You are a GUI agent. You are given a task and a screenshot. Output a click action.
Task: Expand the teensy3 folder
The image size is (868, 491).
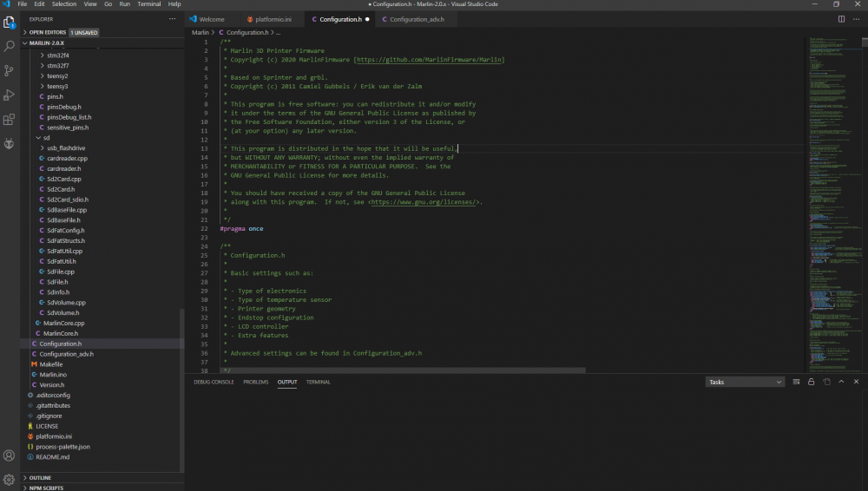(x=57, y=87)
